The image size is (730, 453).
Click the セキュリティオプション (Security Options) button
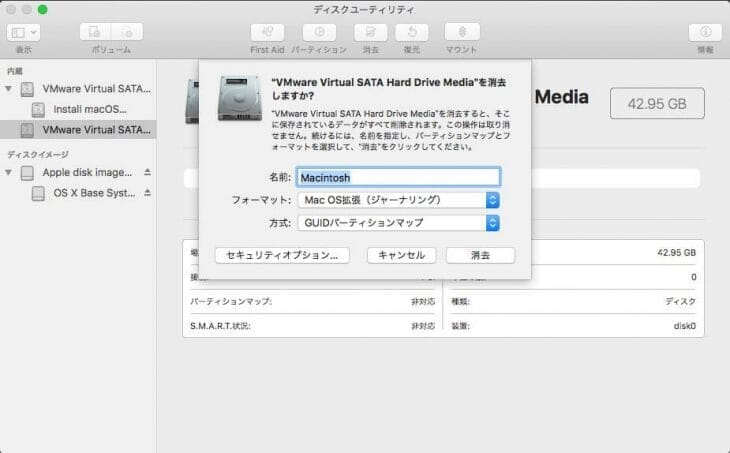(282, 255)
